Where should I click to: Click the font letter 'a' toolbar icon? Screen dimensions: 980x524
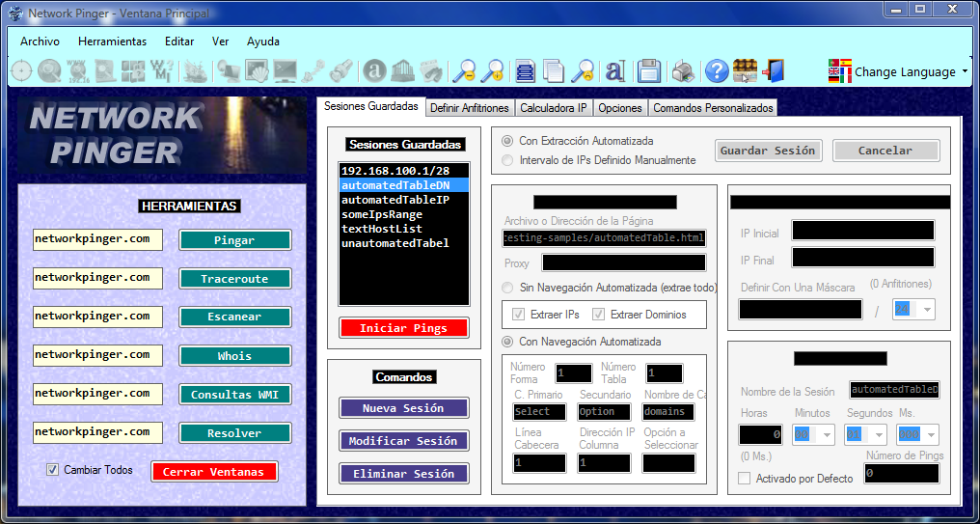coord(614,70)
